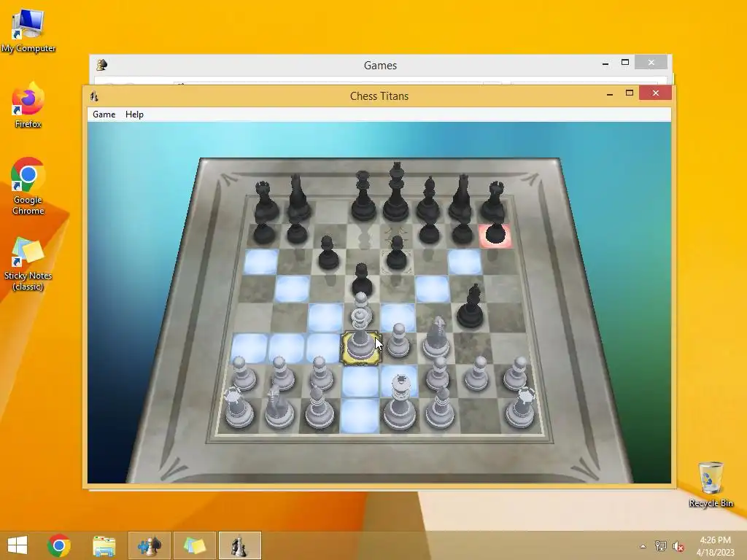Click the black bishop on g4
The height and width of the screenshot is (560, 747).
[471, 308]
